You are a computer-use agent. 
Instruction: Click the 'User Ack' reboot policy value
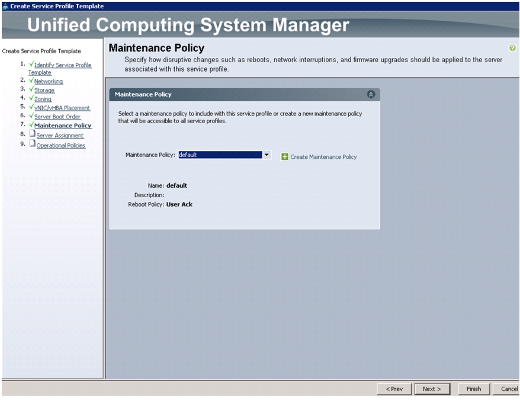tap(179, 204)
